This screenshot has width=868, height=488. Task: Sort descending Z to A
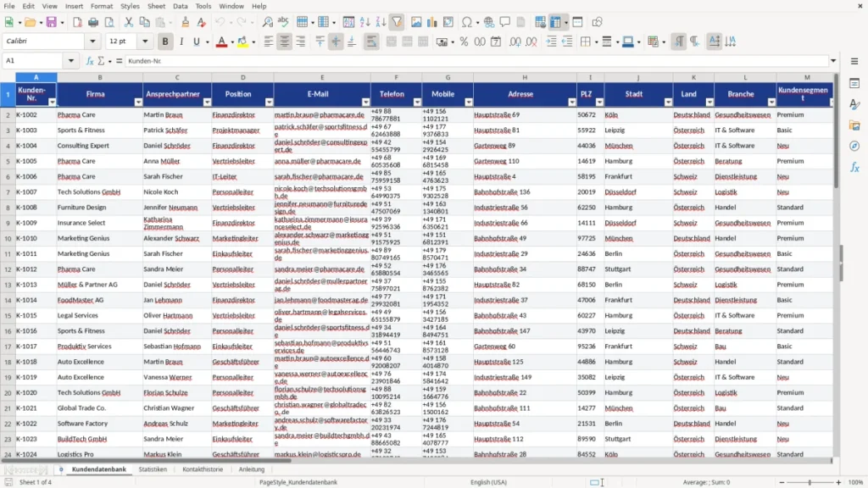tap(381, 22)
